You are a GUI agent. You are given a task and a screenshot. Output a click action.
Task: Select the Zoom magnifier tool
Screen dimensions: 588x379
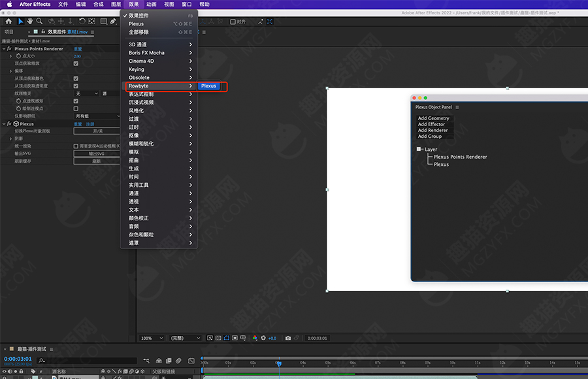[40, 22]
